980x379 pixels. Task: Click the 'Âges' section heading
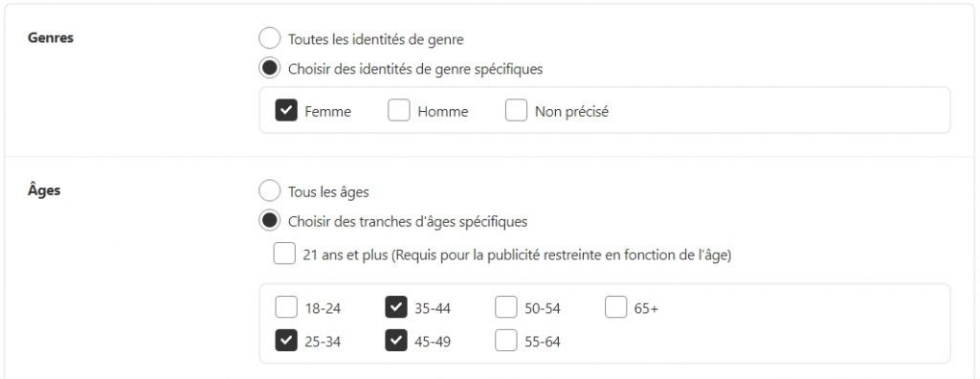click(44, 189)
